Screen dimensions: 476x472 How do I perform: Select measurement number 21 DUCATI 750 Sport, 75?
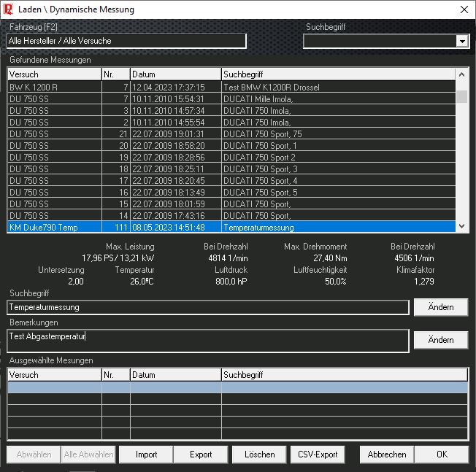tap(146, 134)
